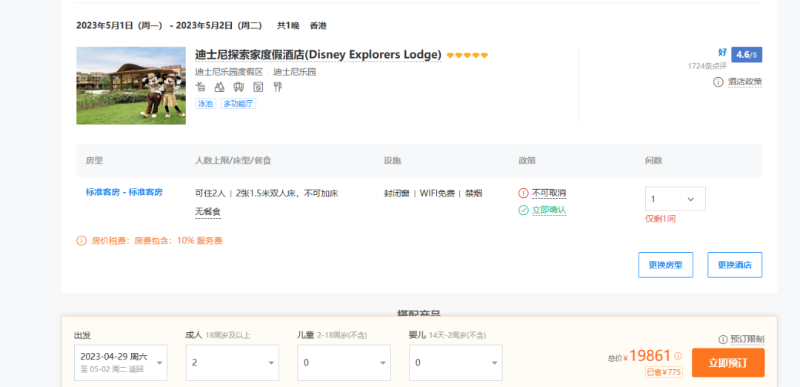Click the 更换酒店 change hotel button
Viewport: 800px width, 387px height.
coord(735,265)
